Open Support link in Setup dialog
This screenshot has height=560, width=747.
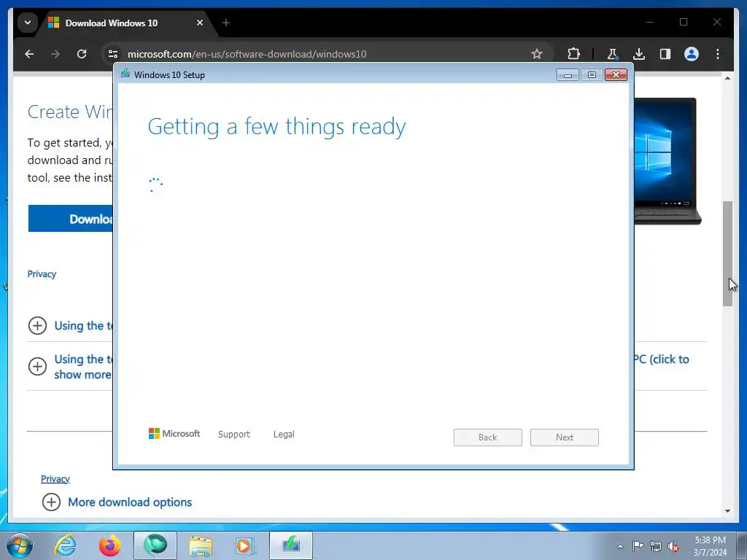coord(234,435)
